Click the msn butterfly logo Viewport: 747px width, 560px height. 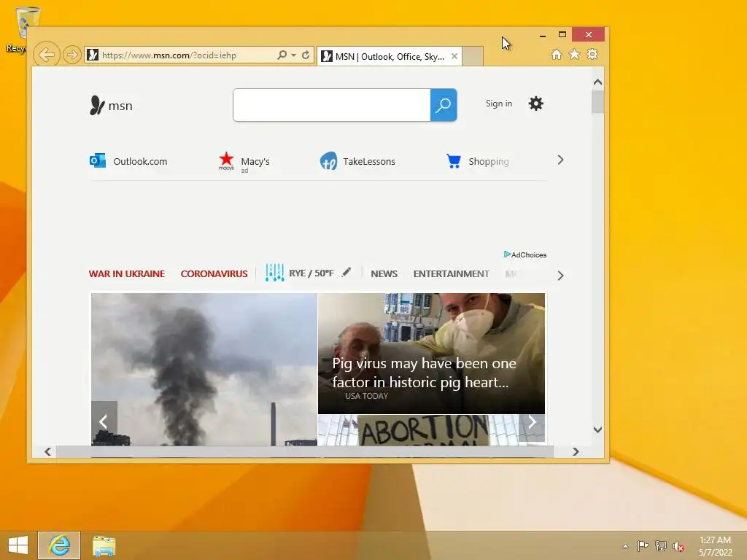(111, 105)
